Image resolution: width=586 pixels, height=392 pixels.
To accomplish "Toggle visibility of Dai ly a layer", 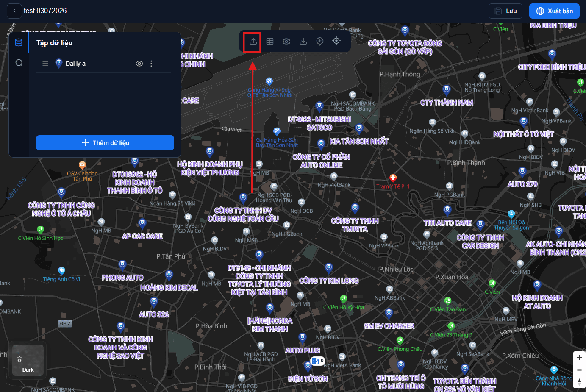I will point(139,64).
